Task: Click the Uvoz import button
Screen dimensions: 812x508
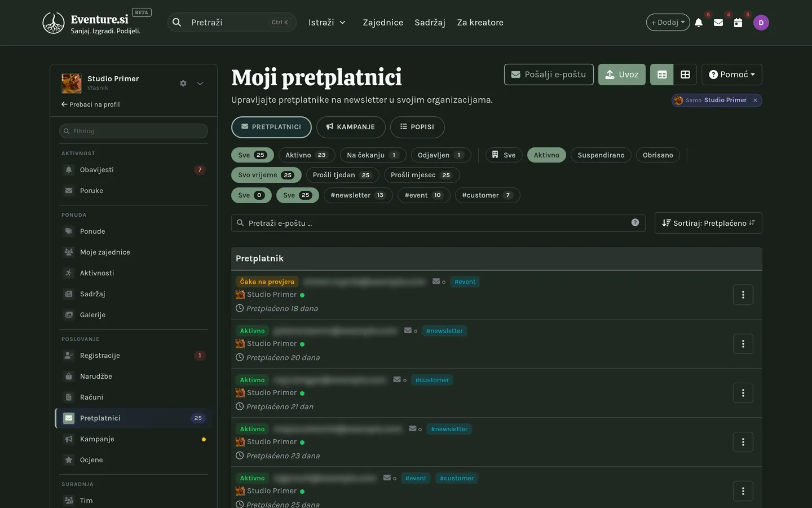Action: point(622,75)
